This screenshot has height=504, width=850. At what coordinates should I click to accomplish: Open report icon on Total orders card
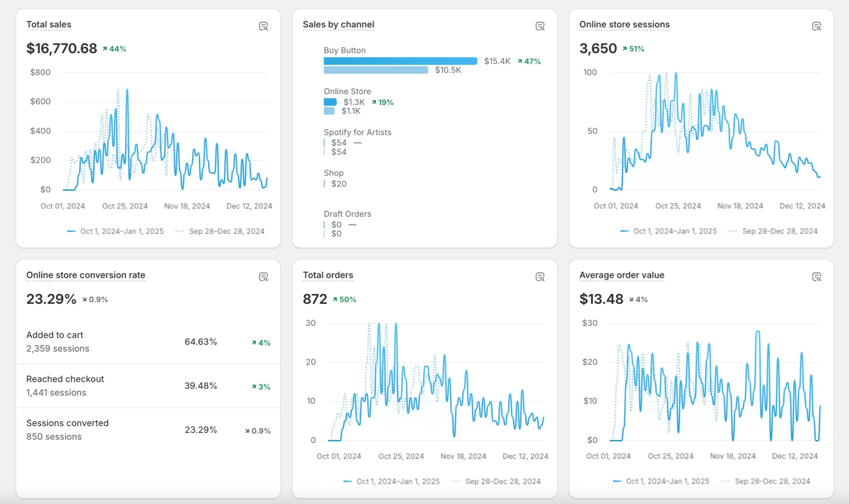pyautogui.click(x=540, y=277)
